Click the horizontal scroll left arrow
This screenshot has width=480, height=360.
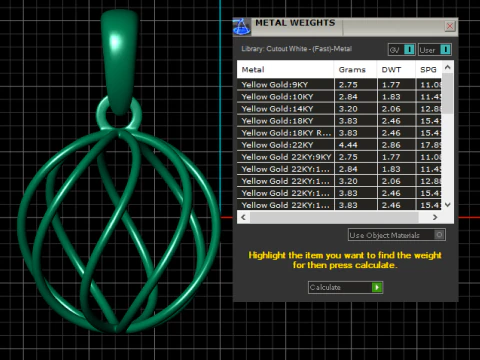click(243, 217)
